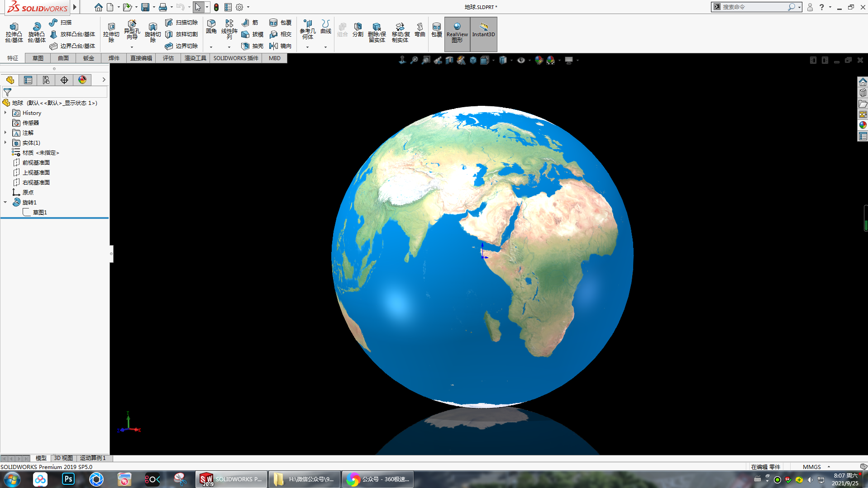Image resolution: width=868 pixels, height=488 pixels.
Task: Open the view orientation dropdown arrow
Action: pyautogui.click(x=493, y=60)
